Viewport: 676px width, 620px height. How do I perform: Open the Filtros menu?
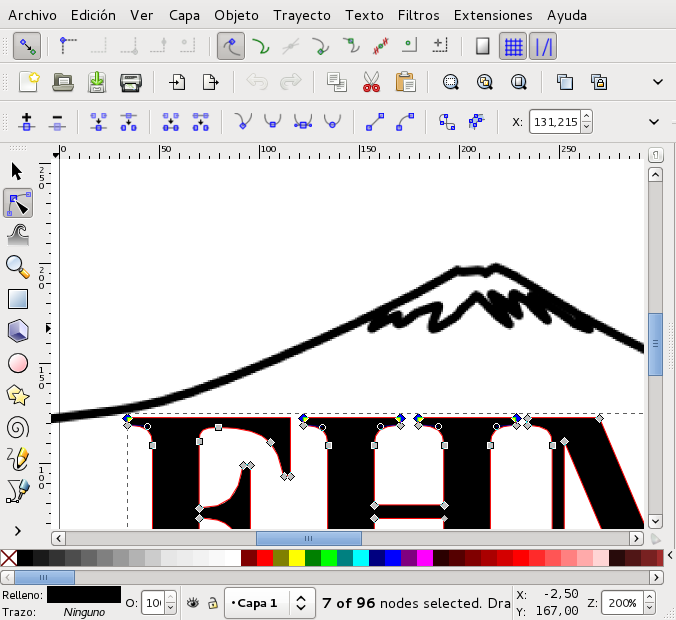(x=418, y=16)
